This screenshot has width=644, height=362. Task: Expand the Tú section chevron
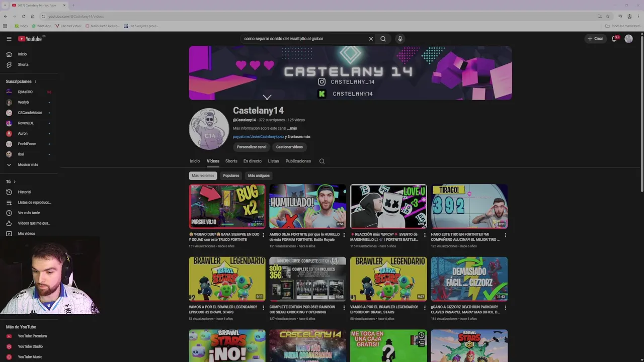(x=15, y=182)
